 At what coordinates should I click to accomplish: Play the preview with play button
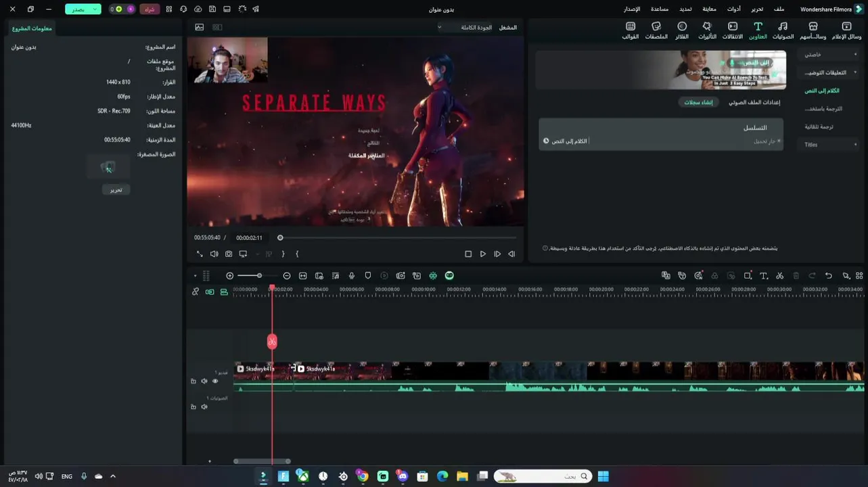click(482, 254)
